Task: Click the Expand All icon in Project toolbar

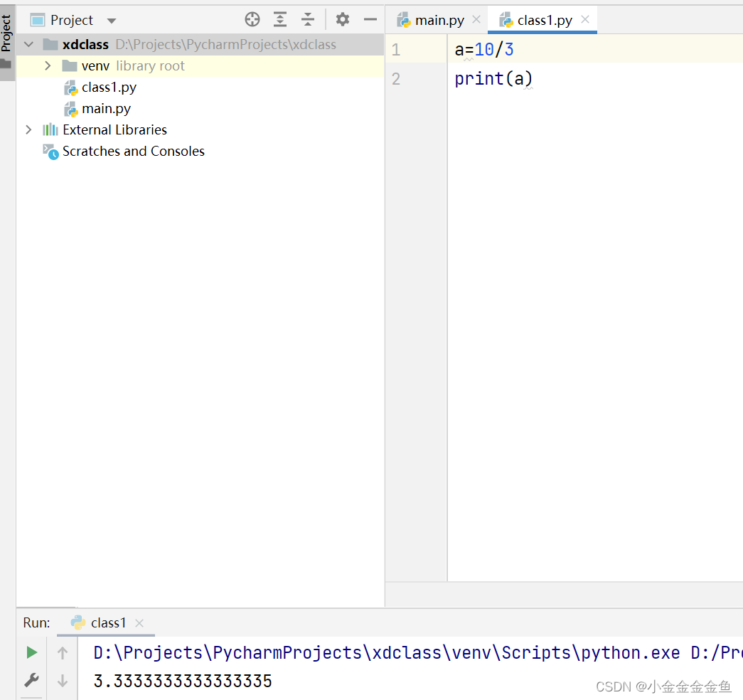Action: coord(280,19)
